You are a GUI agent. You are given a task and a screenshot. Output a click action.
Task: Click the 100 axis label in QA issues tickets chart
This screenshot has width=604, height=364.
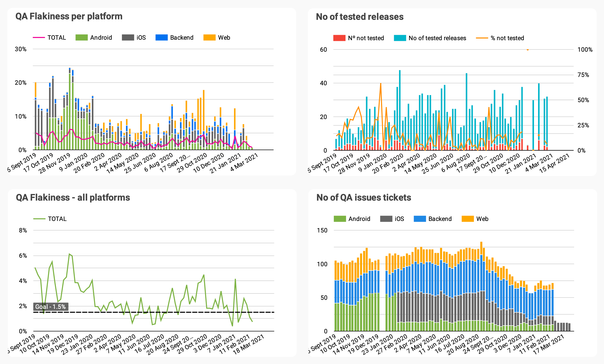[x=322, y=264]
